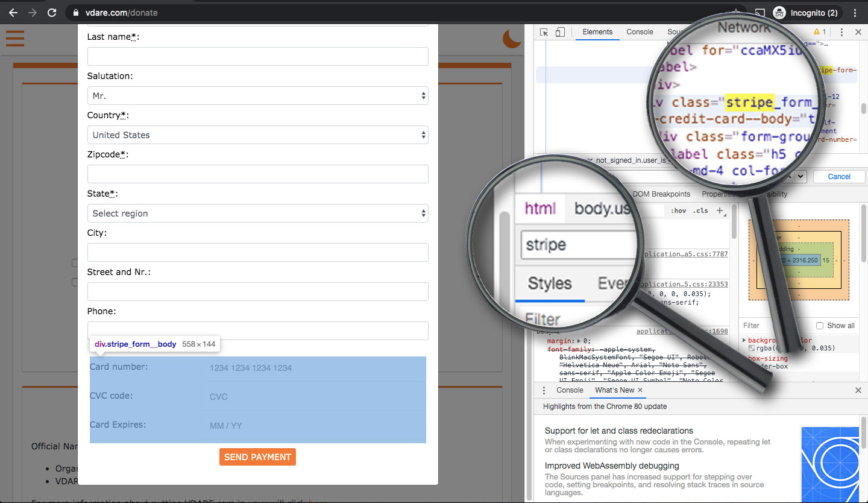Toggle dark mode with the moon icon
Viewport: 868px width, 503px height.
tap(511, 38)
